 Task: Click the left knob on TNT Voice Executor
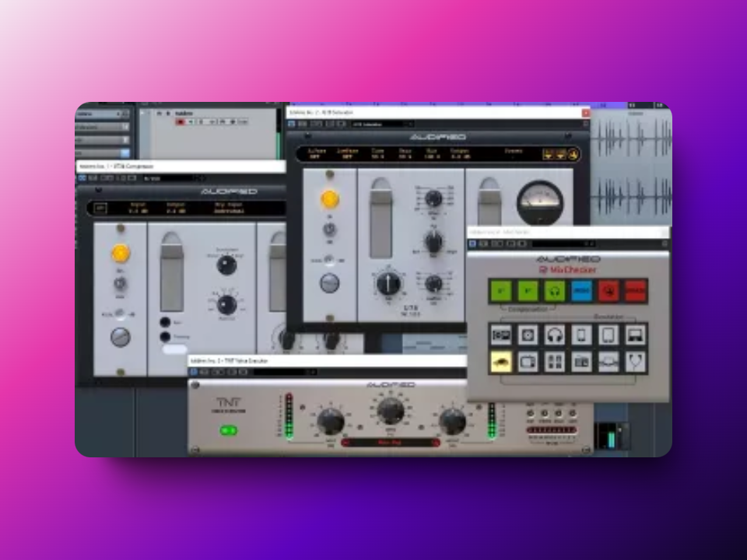click(x=331, y=422)
